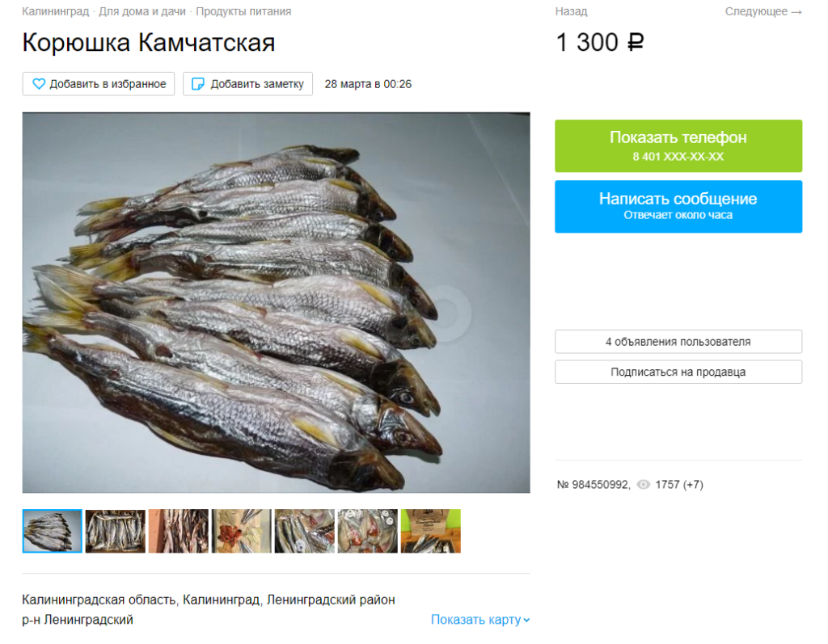The image size is (828, 644).
Task: Select second thumbnail with boxed fish
Action: tap(115, 531)
